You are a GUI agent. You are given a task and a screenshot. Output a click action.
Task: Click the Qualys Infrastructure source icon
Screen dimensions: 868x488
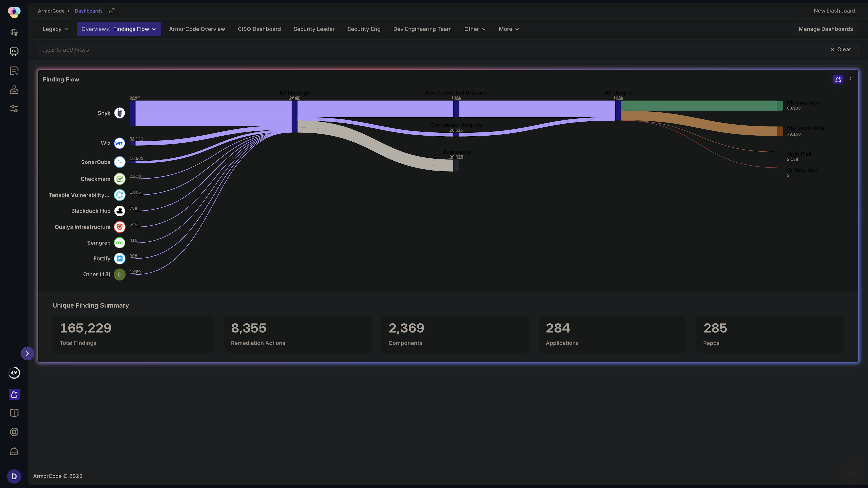pyautogui.click(x=120, y=227)
